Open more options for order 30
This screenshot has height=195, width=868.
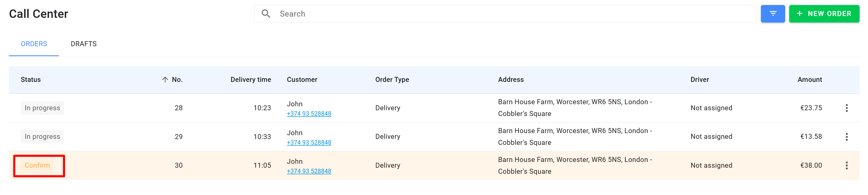pyautogui.click(x=847, y=165)
